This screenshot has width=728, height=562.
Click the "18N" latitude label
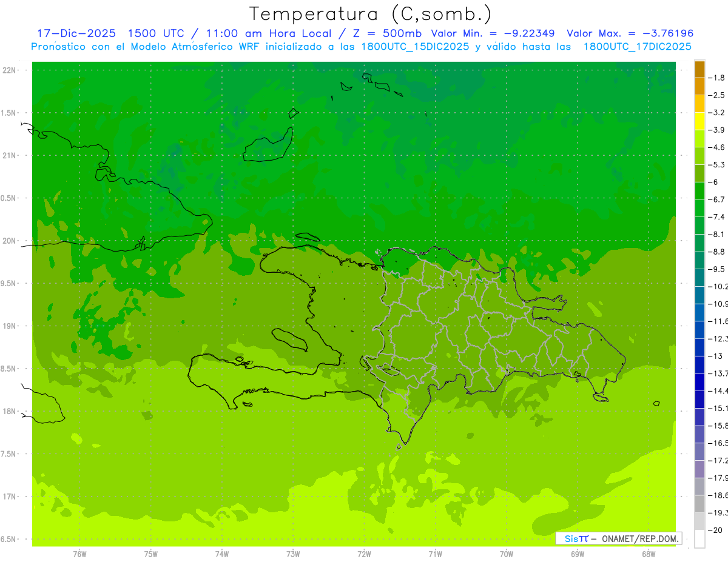(10, 411)
